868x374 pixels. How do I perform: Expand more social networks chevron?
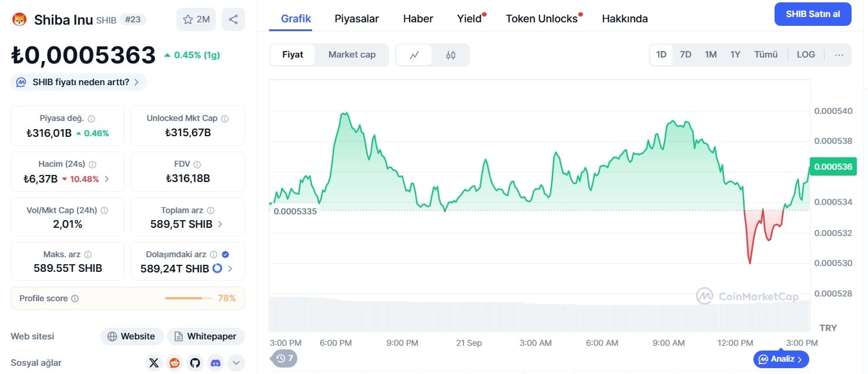[x=236, y=363]
